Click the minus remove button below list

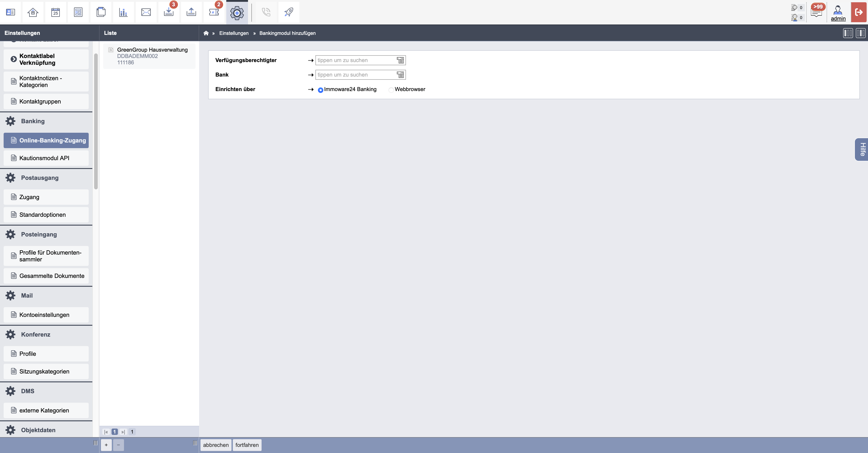(x=118, y=445)
